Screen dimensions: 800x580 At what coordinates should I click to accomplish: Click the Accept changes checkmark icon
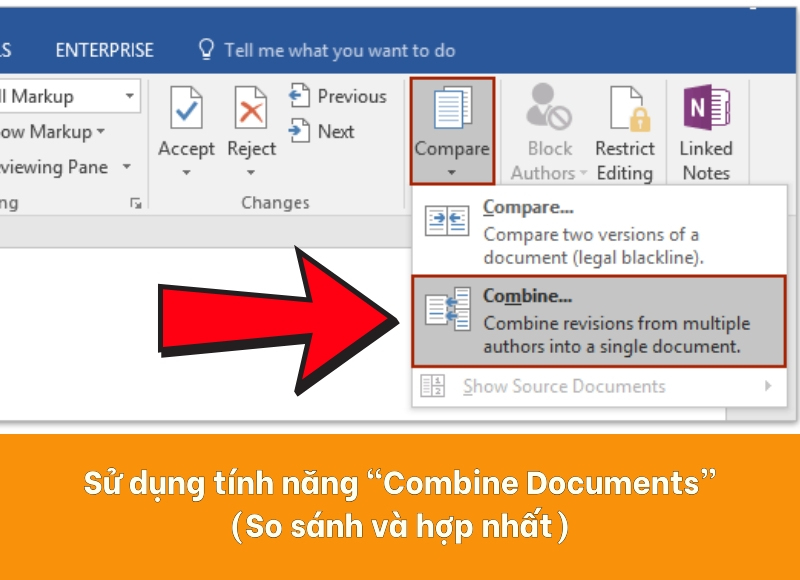tap(186, 108)
